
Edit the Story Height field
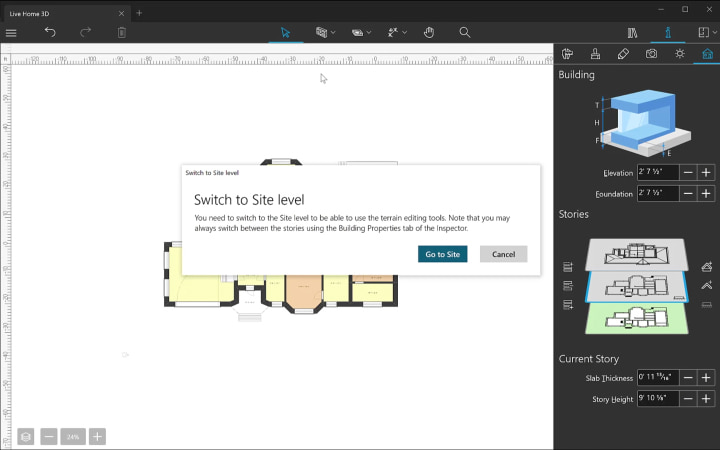click(658, 399)
